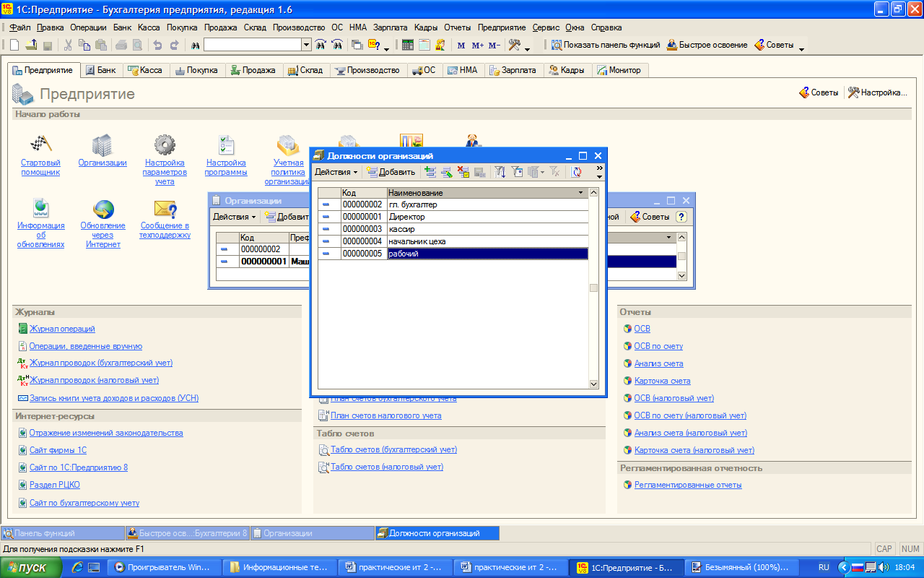Image resolution: width=924 pixels, height=578 pixels.
Task: Expand Действия menu in Организации window
Action: (234, 217)
